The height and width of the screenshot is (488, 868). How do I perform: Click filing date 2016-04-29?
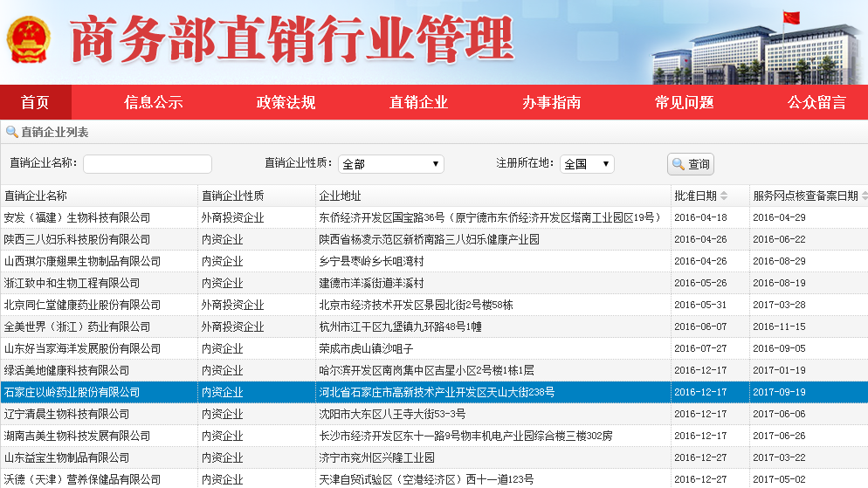tap(779, 217)
